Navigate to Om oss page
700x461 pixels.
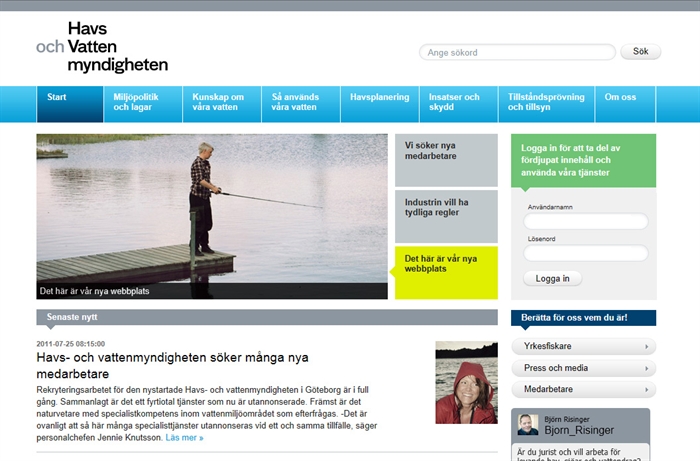click(x=625, y=104)
